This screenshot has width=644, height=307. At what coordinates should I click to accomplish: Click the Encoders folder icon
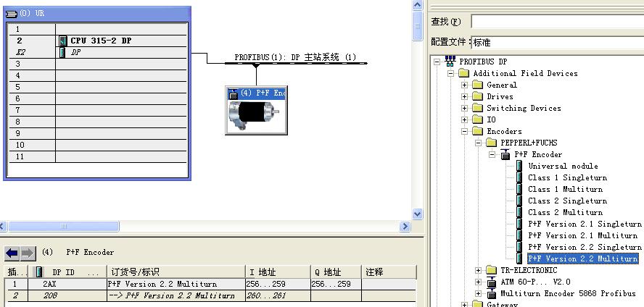[x=477, y=131]
